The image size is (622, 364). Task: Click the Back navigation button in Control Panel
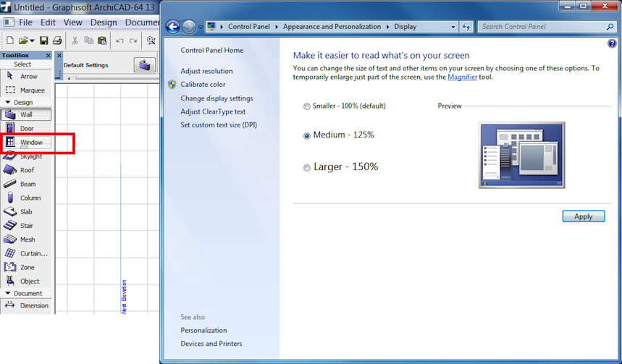click(173, 27)
